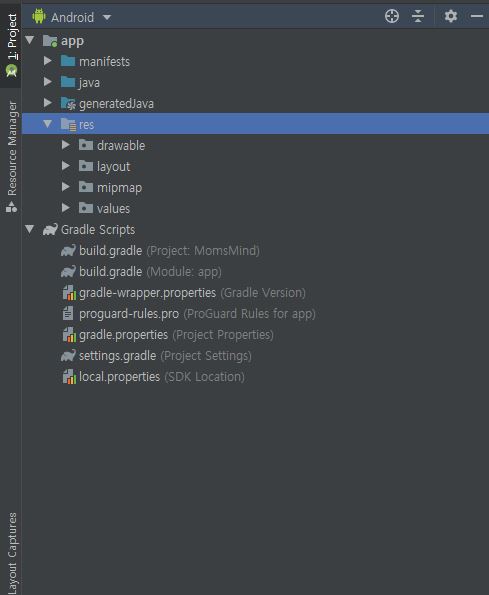Expand the drawable folder arrow
The width and height of the screenshot is (489, 595).
coord(66,145)
